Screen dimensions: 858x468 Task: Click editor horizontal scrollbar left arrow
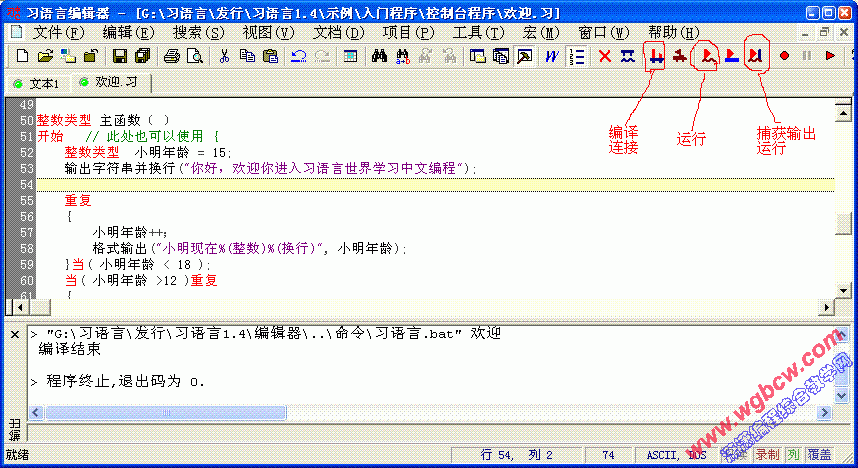point(20,308)
